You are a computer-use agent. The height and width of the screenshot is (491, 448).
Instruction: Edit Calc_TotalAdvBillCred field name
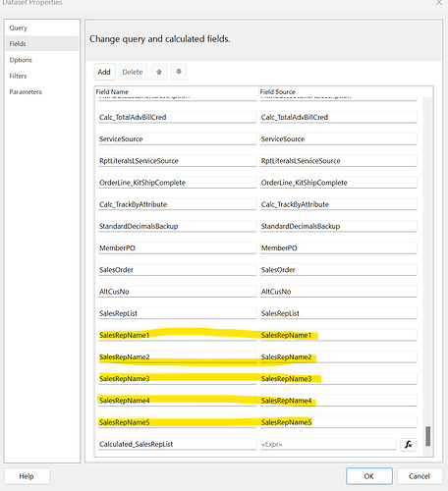point(177,117)
